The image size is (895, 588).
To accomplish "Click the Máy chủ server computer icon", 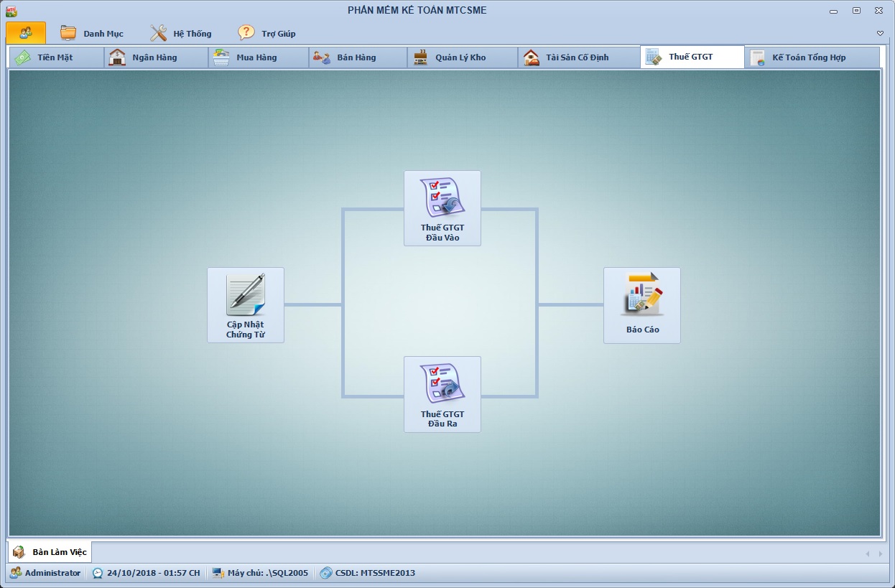I will tap(218, 573).
